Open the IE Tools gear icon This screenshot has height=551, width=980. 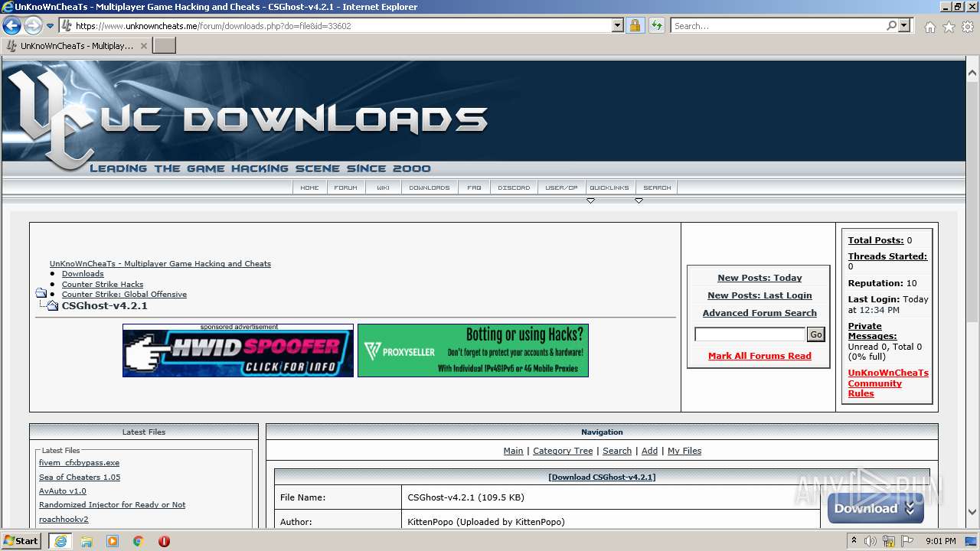click(x=967, y=27)
